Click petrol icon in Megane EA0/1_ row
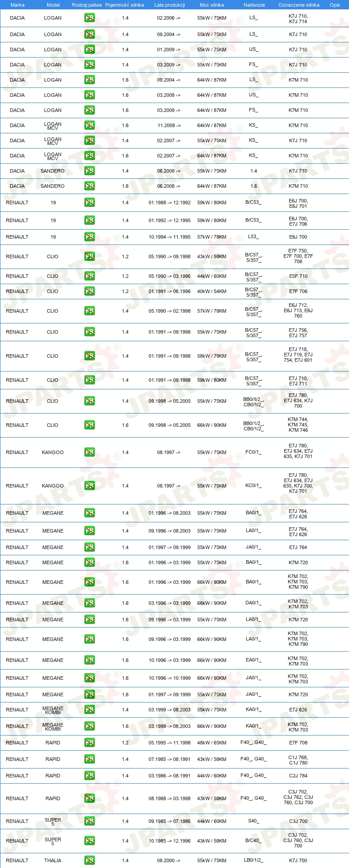The image size is (349, 868). pos(90,660)
